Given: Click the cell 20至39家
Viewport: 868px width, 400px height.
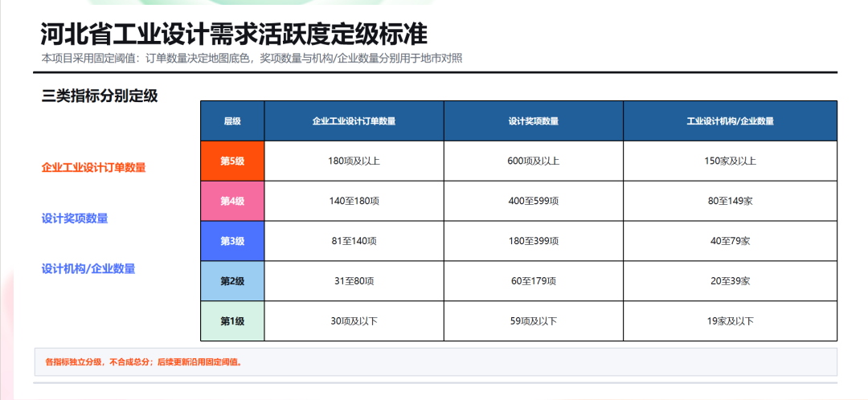Looking at the screenshot, I should coord(730,281).
